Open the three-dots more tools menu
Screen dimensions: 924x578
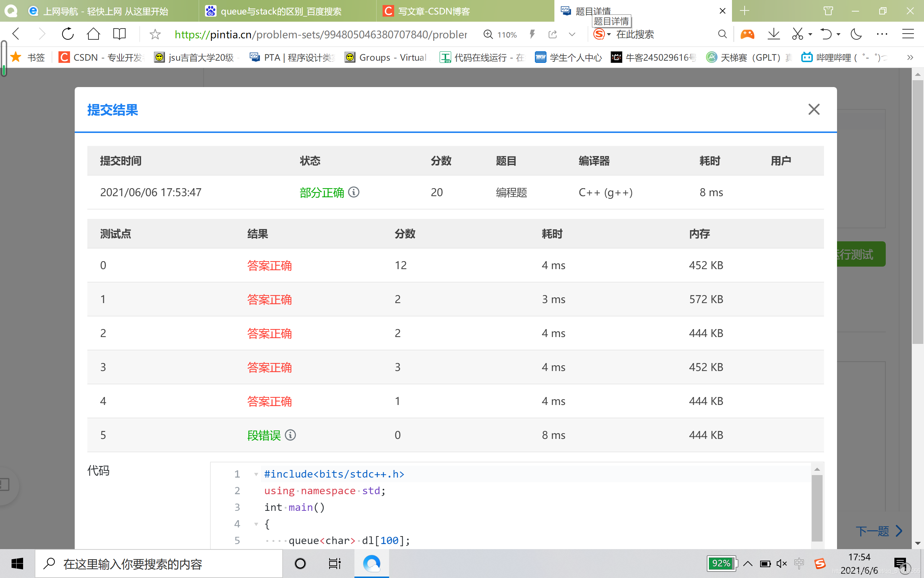click(x=882, y=34)
